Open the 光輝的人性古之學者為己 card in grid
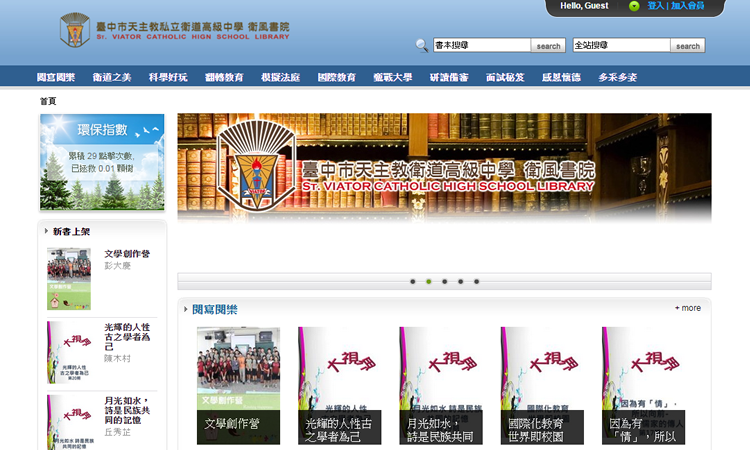 pos(340,385)
